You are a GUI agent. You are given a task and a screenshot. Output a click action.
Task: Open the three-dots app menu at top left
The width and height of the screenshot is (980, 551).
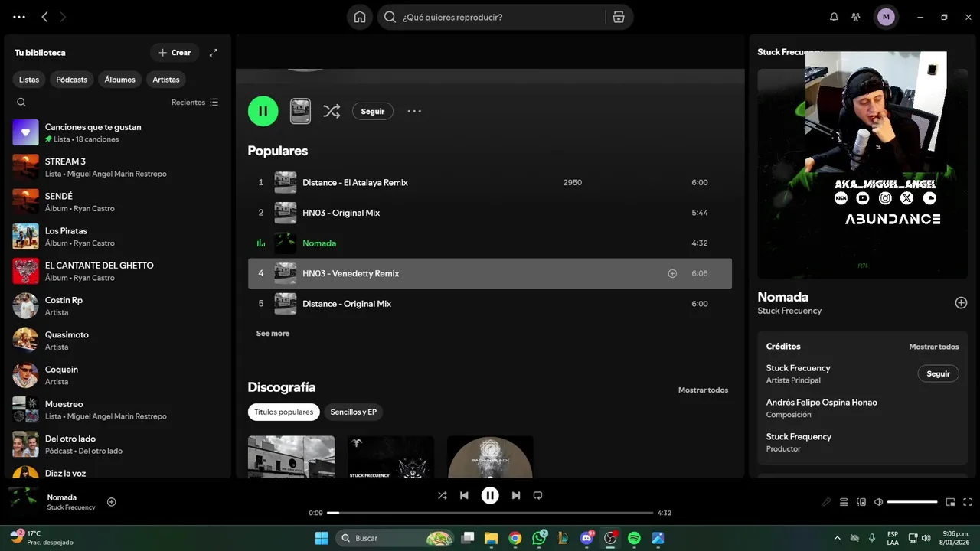point(19,17)
